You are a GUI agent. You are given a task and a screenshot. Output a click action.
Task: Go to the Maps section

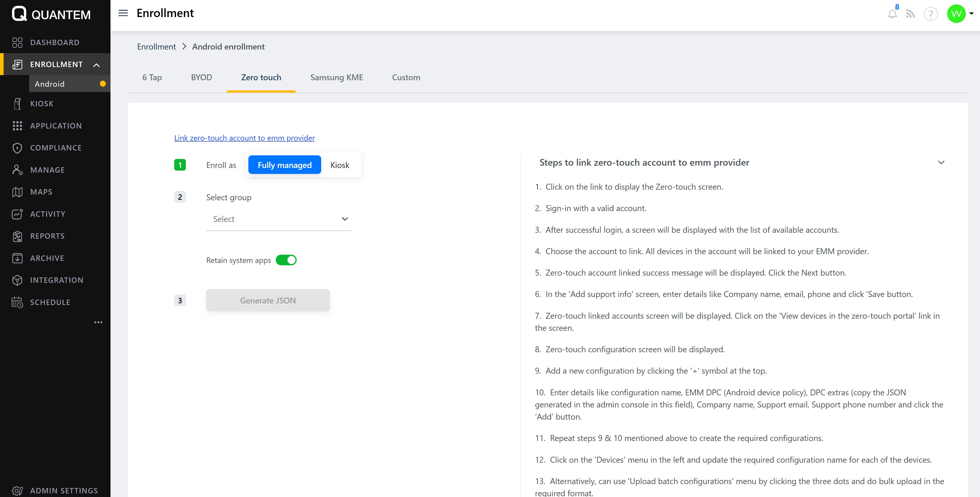click(x=41, y=192)
